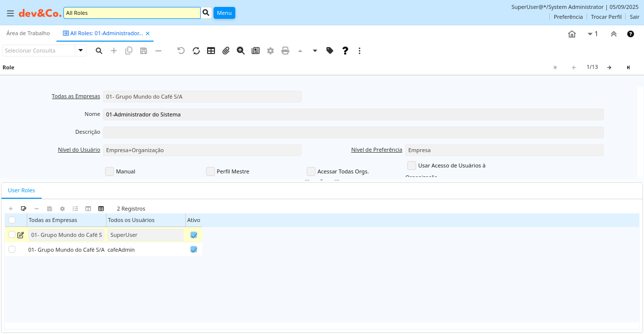Go to next record arrow

point(609,67)
